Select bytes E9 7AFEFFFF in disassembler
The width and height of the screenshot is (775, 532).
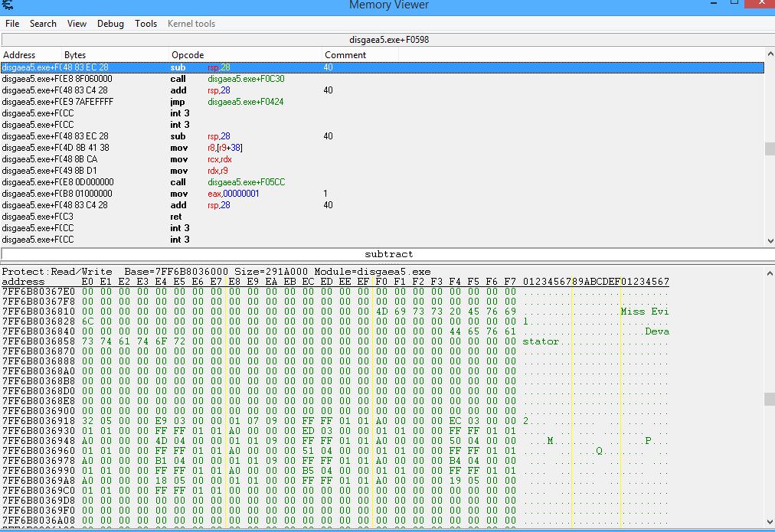tap(89, 102)
